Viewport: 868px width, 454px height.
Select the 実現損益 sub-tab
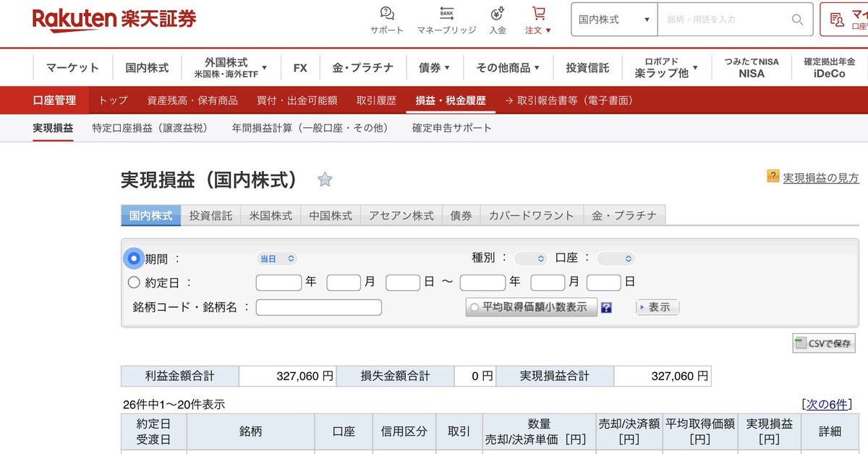[x=53, y=128]
